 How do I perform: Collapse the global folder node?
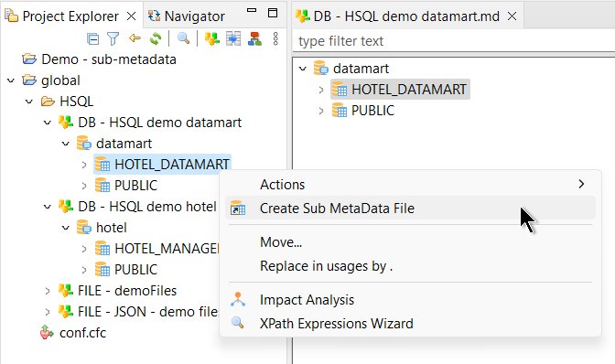[x=11, y=80]
